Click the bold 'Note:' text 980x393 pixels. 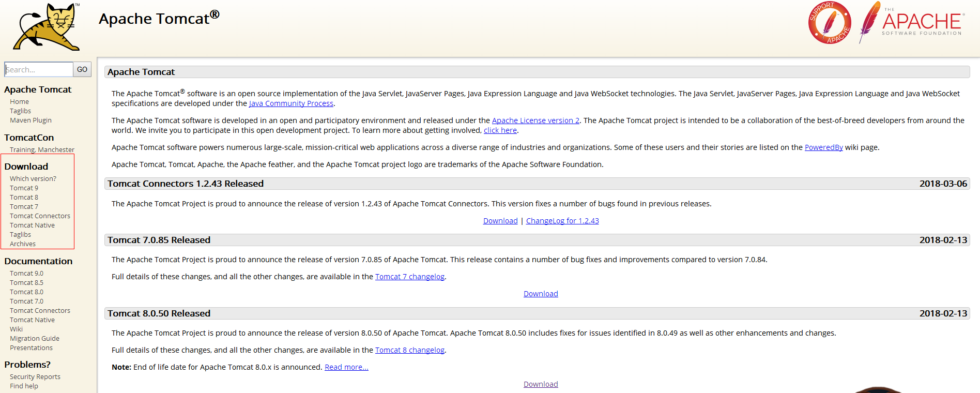[121, 367]
